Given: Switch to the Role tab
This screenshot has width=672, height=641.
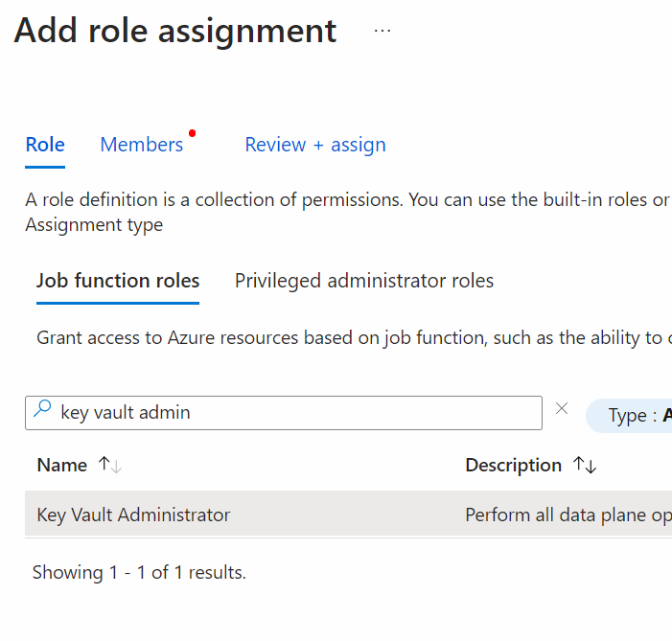Looking at the screenshot, I should (x=45, y=145).
